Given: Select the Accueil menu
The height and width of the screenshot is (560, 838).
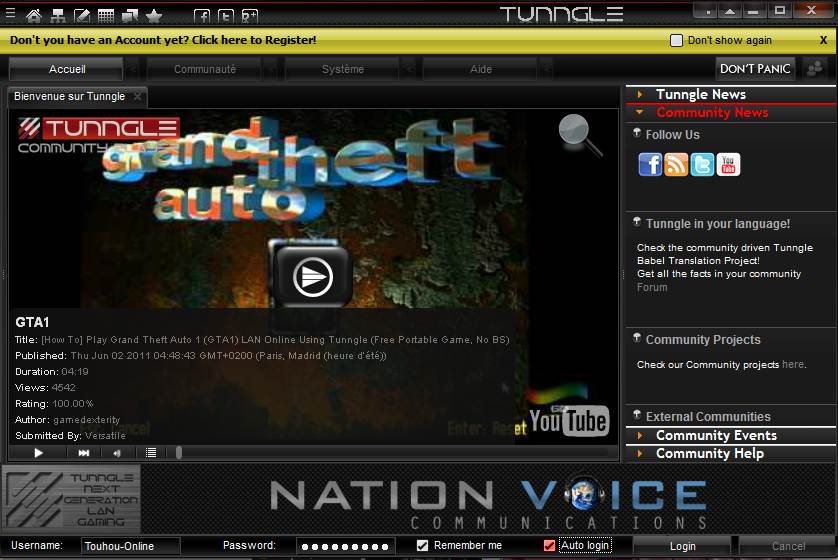Looking at the screenshot, I should point(67,69).
